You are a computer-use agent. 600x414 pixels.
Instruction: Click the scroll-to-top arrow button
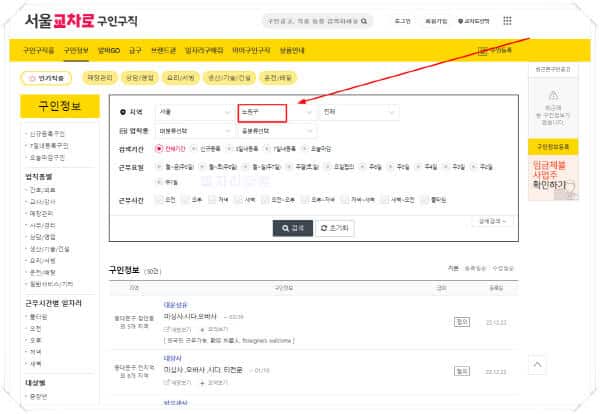537,364
